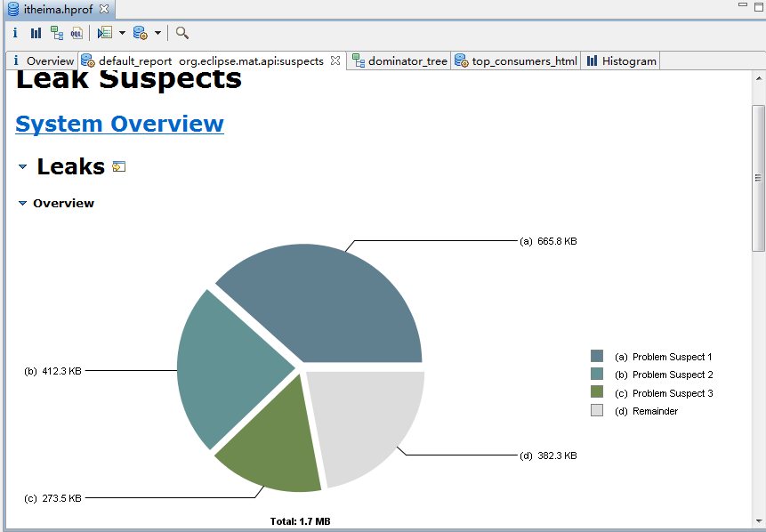Screen dimensions: 766x532
Task: Click the (d) 382.3 KB label
Action: pyautogui.click(x=548, y=455)
